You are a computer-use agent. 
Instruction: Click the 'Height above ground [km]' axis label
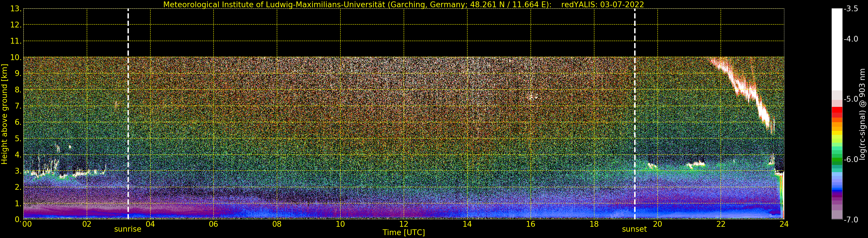pos(4,114)
